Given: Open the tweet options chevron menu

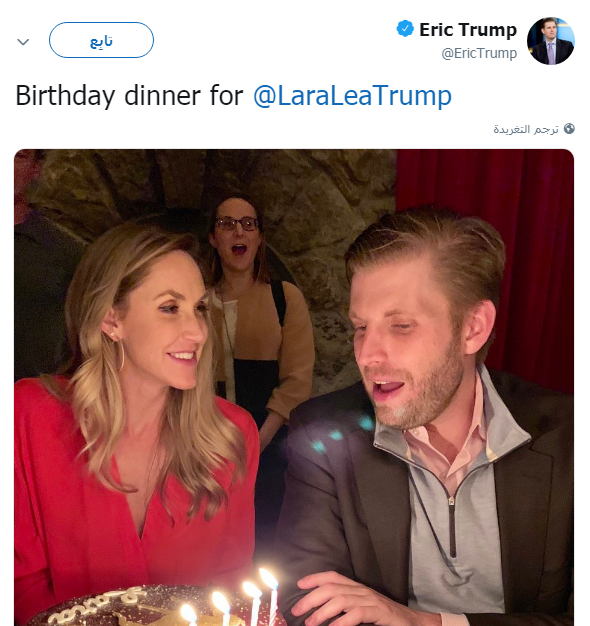Looking at the screenshot, I should pyautogui.click(x=23, y=42).
